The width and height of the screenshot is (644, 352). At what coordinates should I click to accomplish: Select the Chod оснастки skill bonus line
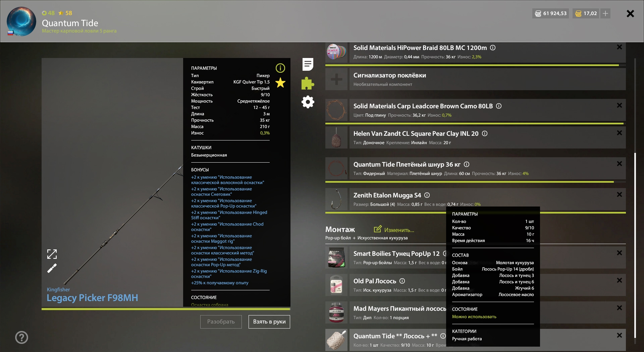227,227
